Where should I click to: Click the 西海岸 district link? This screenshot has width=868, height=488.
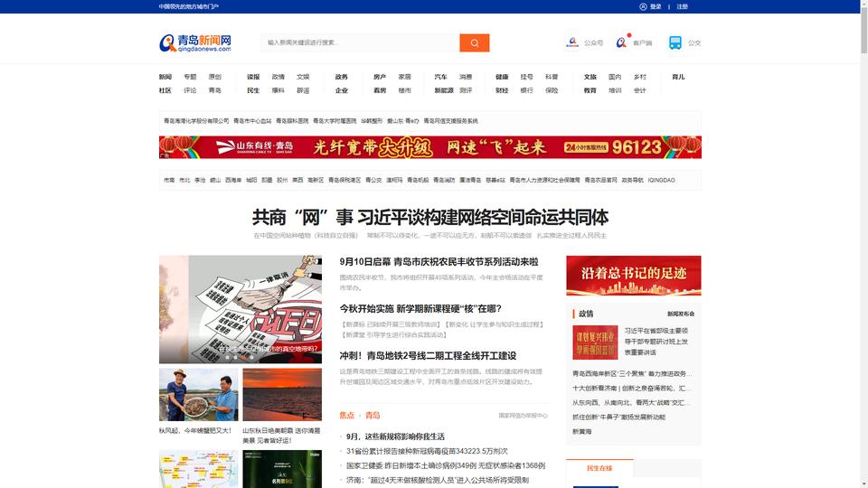click(233, 180)
